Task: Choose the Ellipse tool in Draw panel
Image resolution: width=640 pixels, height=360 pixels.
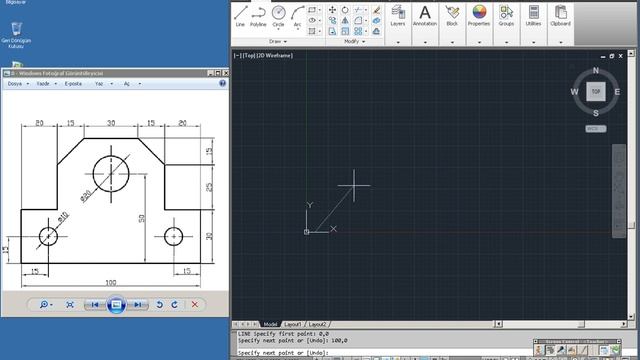Action: pyautogui.click(x=312, y=20)
